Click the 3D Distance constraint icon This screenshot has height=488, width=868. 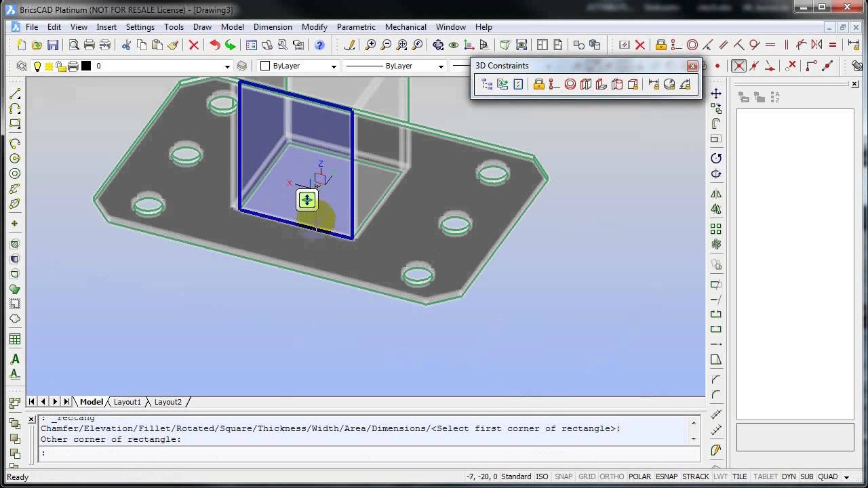(654, 84)
